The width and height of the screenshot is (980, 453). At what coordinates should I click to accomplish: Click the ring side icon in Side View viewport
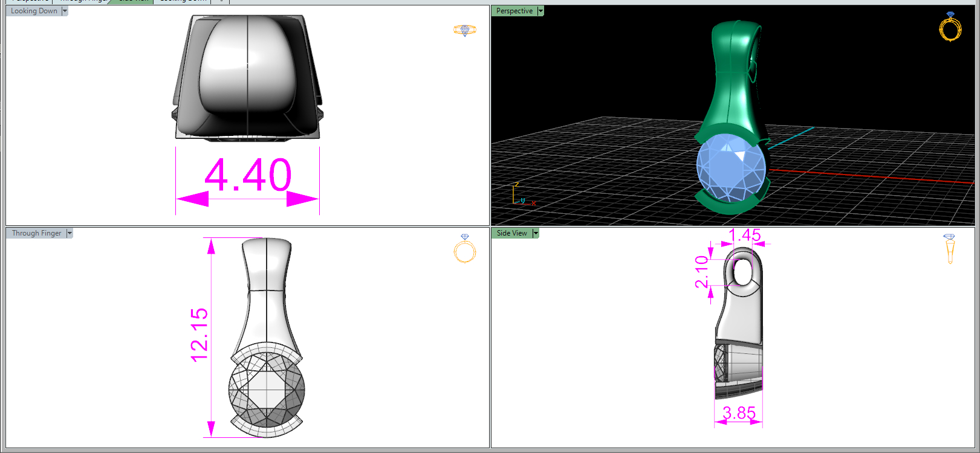tap(950, 248)
